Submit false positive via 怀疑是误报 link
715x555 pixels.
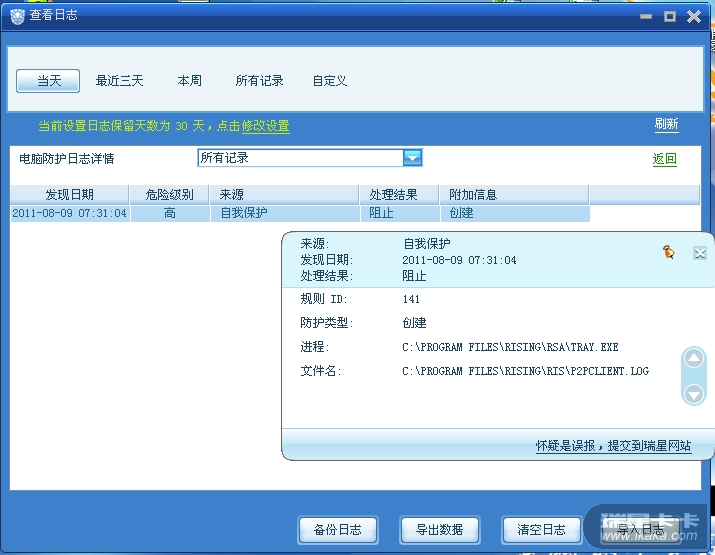click(613, 446)
